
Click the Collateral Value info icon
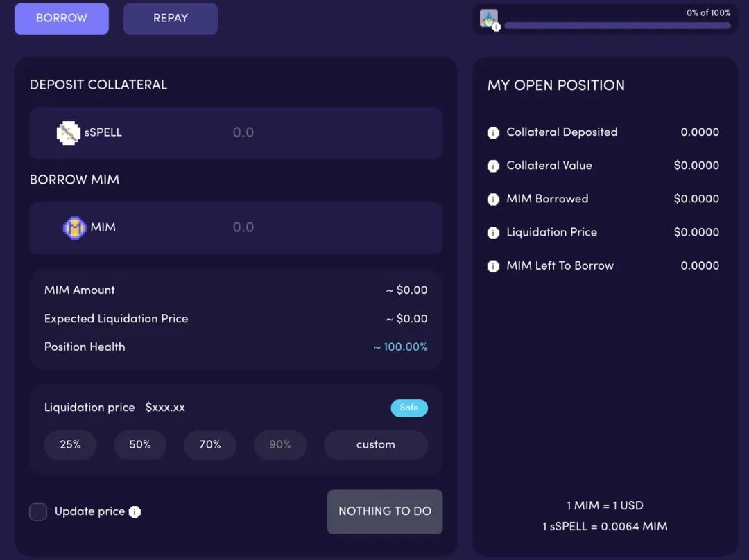coord(493,166)
